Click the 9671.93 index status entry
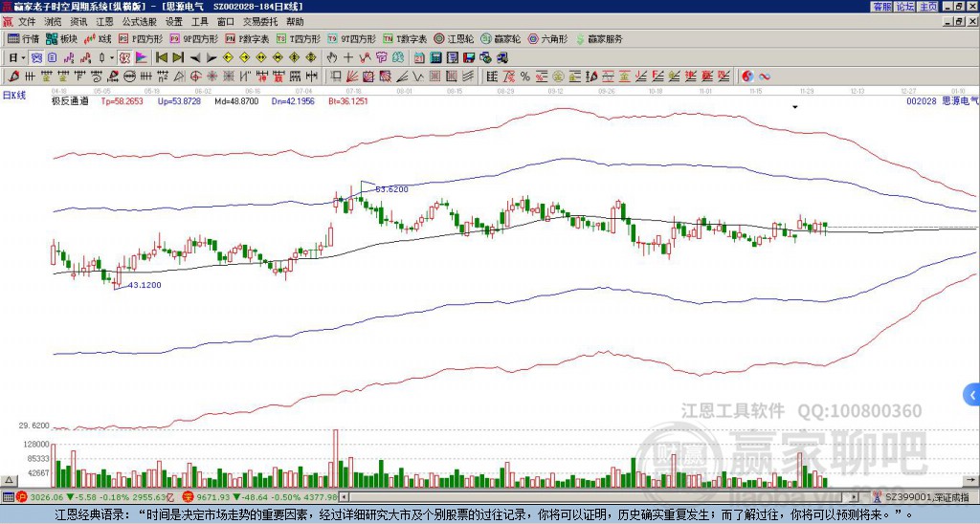The height and width of the screenshot is (524, 980). point(260,497)
